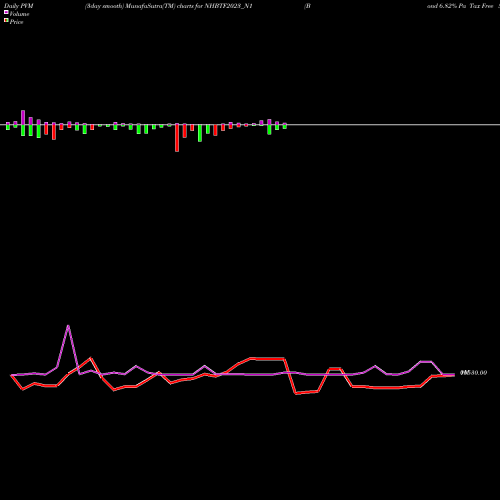500x500 pixels.
Task: Click the Daily PVM chart title
Action: [x=19, y=6]
